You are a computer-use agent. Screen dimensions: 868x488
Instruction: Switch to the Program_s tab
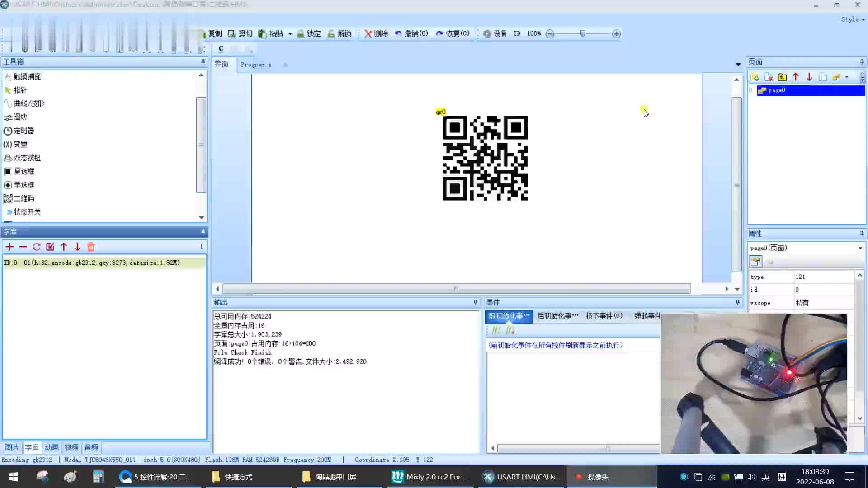click(256, 64)
